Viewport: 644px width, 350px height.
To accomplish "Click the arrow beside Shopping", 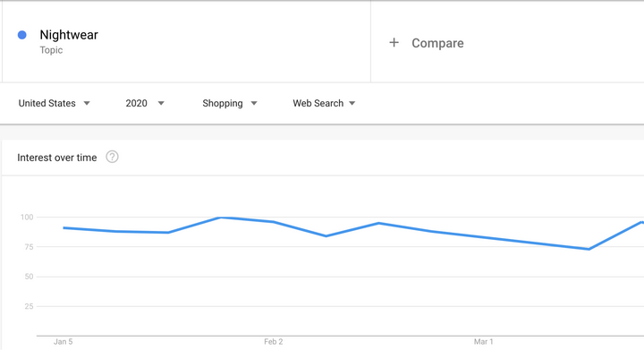I will pyautogui.click(x=254, y=104).
